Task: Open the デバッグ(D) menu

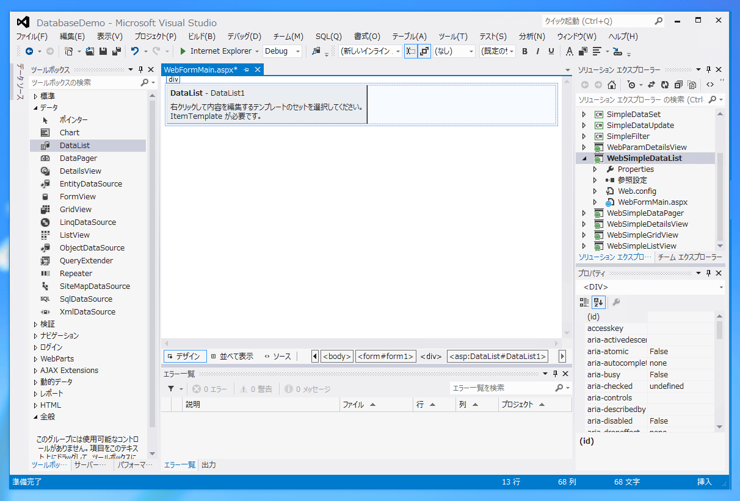Action: 244,36
